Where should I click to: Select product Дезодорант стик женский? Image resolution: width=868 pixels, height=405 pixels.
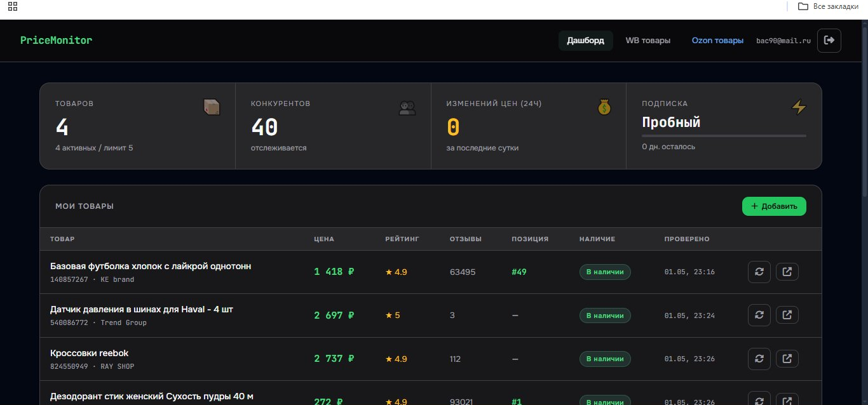(x=152, y=397)
